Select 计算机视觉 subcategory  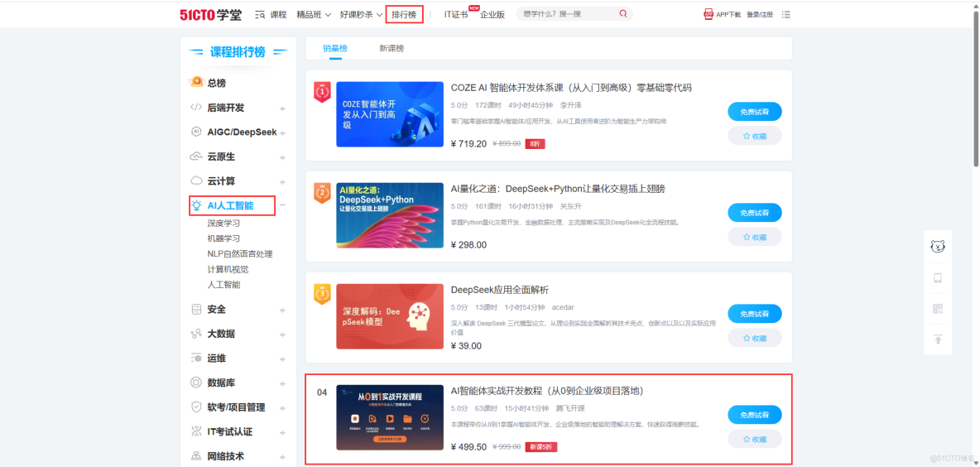tap(228, 269)
